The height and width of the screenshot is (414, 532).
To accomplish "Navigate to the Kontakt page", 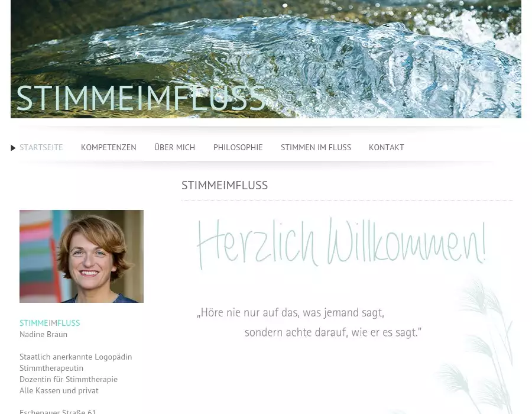I will pos(387,148).
